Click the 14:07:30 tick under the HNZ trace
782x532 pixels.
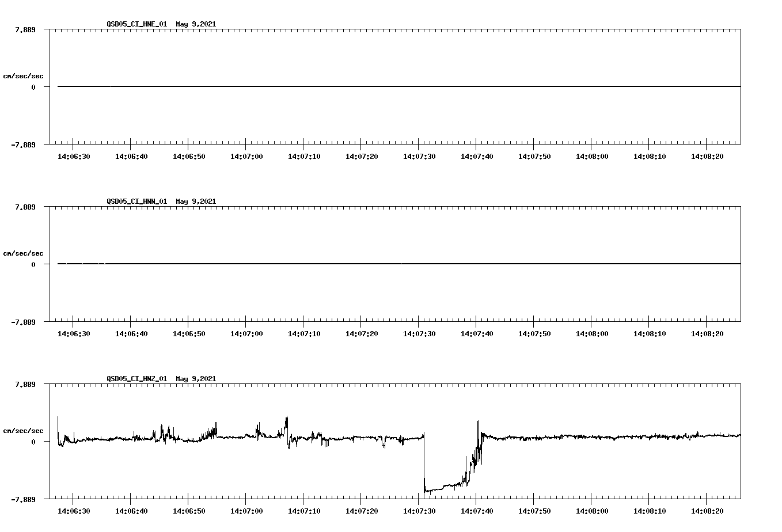tap(420, 510)
